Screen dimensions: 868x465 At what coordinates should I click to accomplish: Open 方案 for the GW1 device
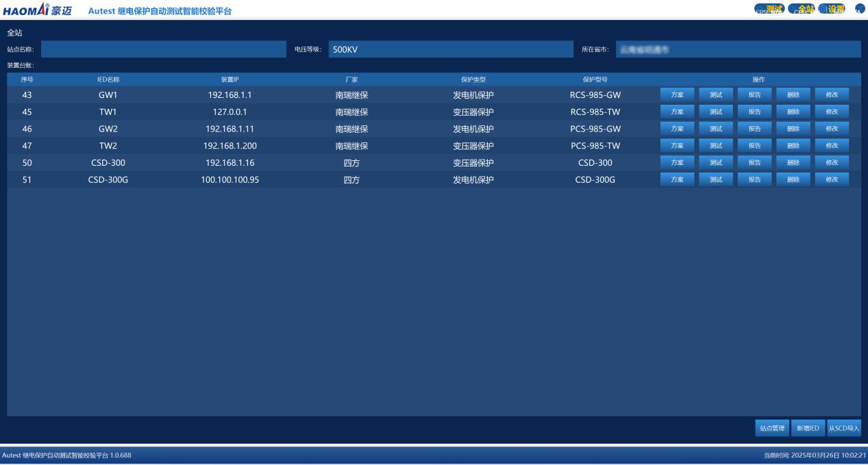677,95
